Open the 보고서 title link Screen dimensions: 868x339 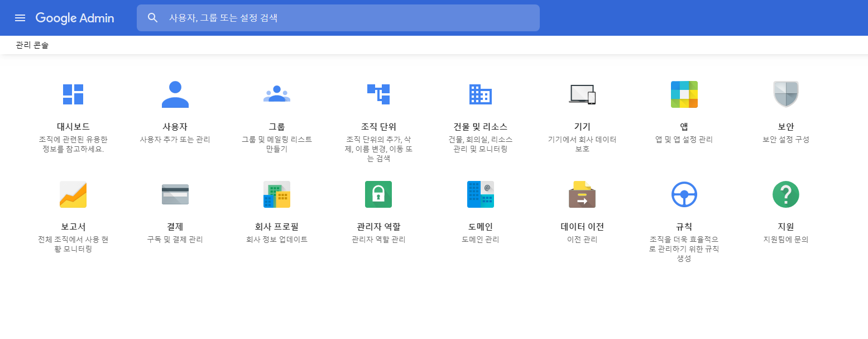click(73, 227)
